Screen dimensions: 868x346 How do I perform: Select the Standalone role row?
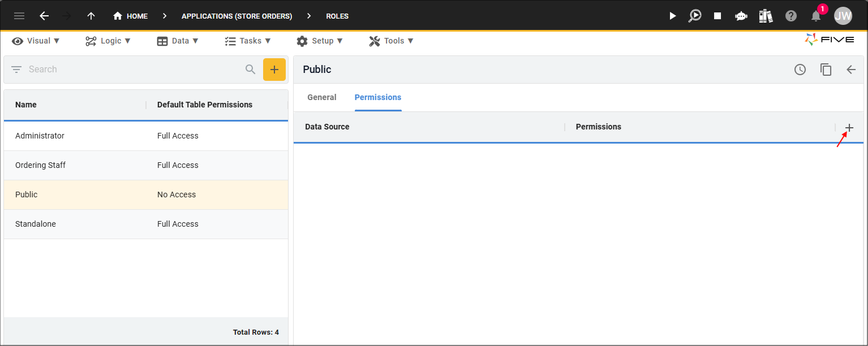(146, 224)
